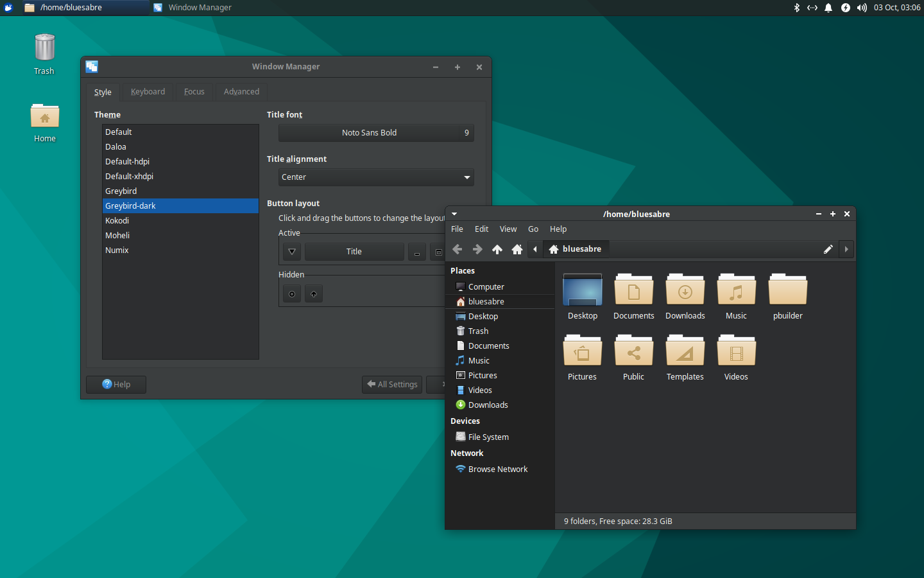Open the Title alignment dropdown showing Center
The width and height of the screenshot is (924, 578).
point(376,177)
